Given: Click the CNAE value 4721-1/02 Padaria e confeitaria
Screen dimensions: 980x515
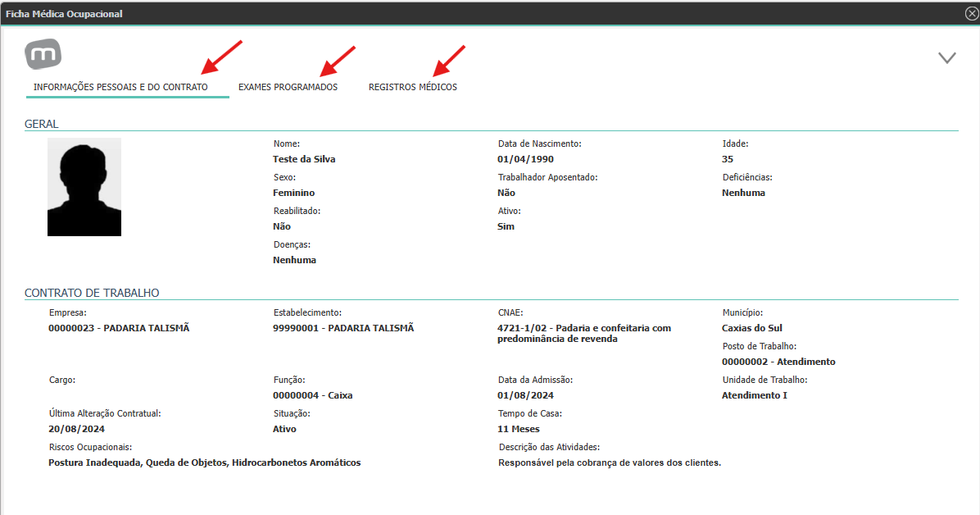Looking at the screenshot, I should coord(584,333).
